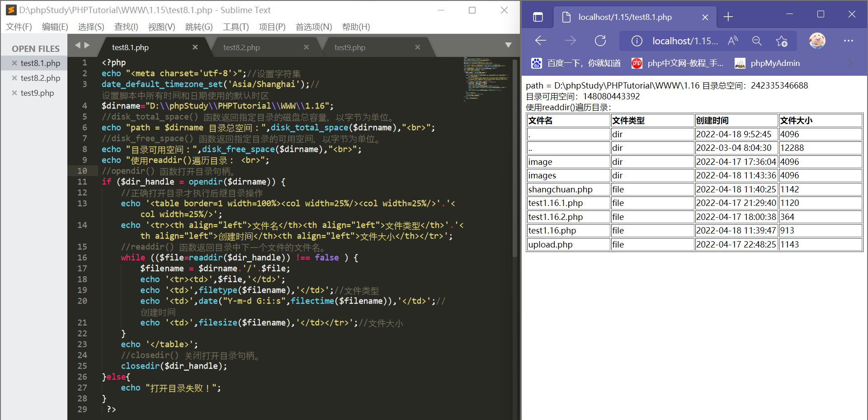Maximize the Sublime Text window
Image resolution: width=868 pixels, height=420 pixels.
[x=472, y=10]
